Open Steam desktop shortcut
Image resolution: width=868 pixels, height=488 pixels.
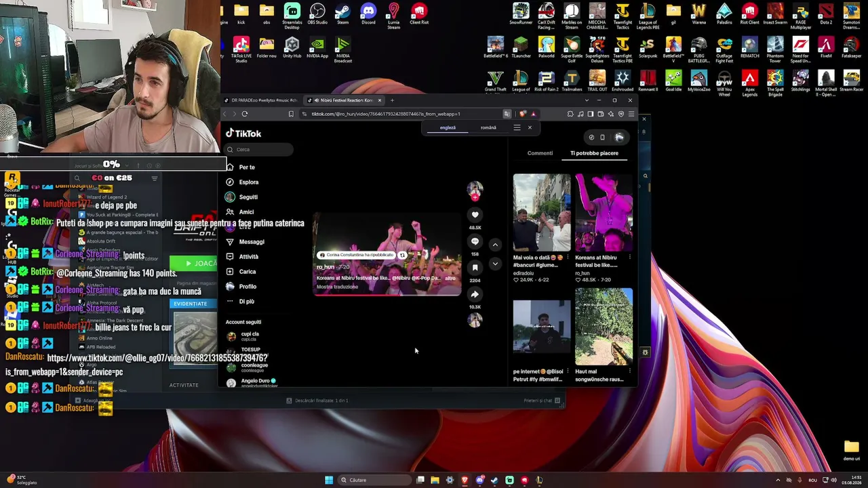(342, 14)
